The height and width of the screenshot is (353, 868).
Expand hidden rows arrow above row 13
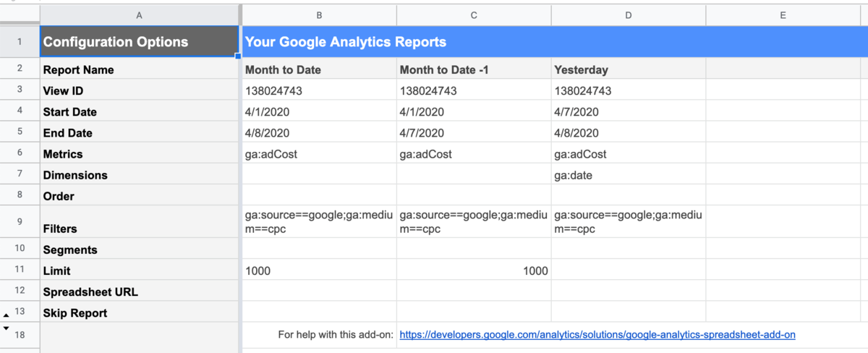[7, 315]
